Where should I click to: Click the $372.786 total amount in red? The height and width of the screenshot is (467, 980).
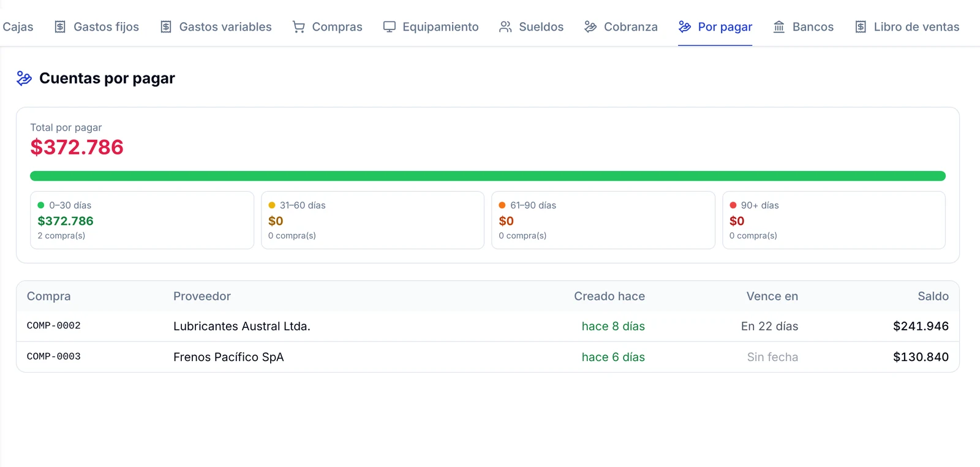click(x=77, y=147)
